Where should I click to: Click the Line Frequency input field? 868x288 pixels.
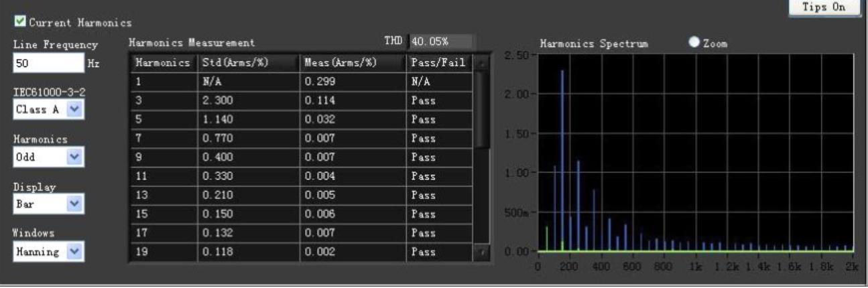tap(48, 64)
